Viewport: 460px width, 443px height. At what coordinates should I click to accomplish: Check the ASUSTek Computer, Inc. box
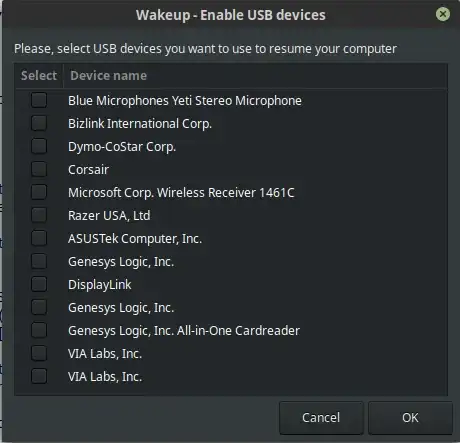click(39, 238)
